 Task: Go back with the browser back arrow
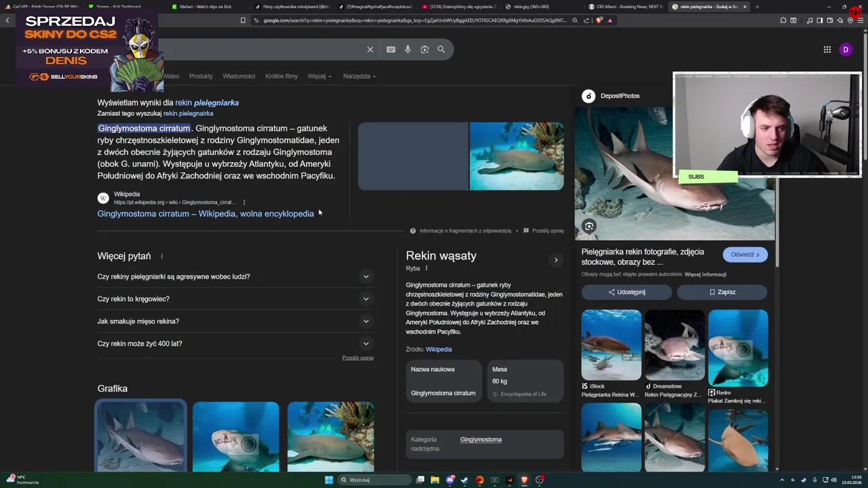tap(7, 20)
